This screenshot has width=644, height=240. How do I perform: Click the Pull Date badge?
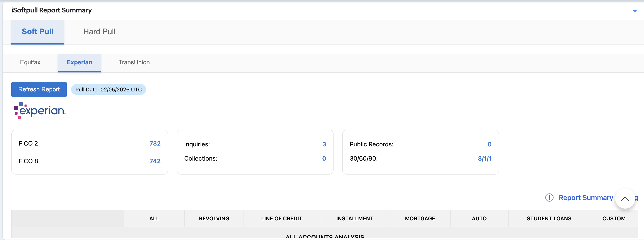click(x=109, y=90)
